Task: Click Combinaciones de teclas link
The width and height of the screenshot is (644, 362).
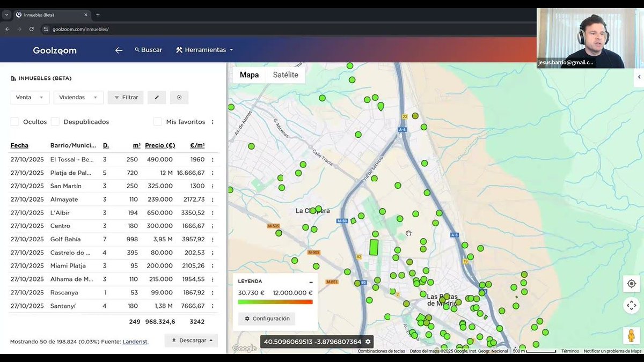Action: coord(382,351)
